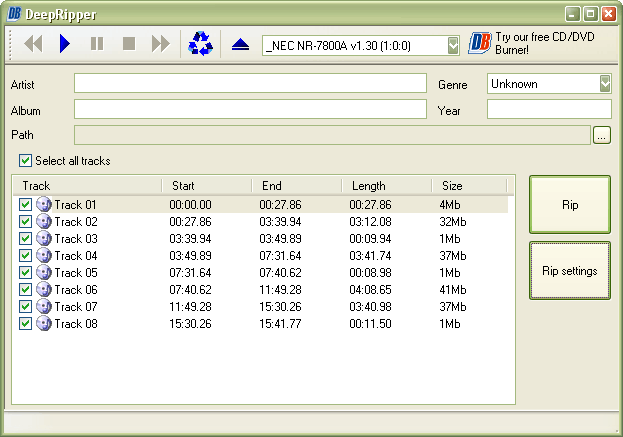Select the 'Track 04' row label
Image resolution: width=623 pixels, height=437 pixels.
(75, 255)
